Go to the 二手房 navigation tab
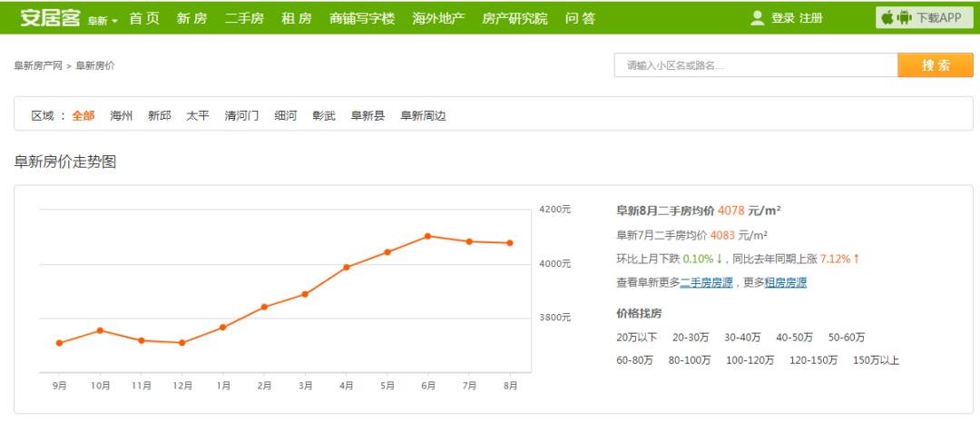Image resolution: width=980 pixels, height=432 pixels. [244, 18]
